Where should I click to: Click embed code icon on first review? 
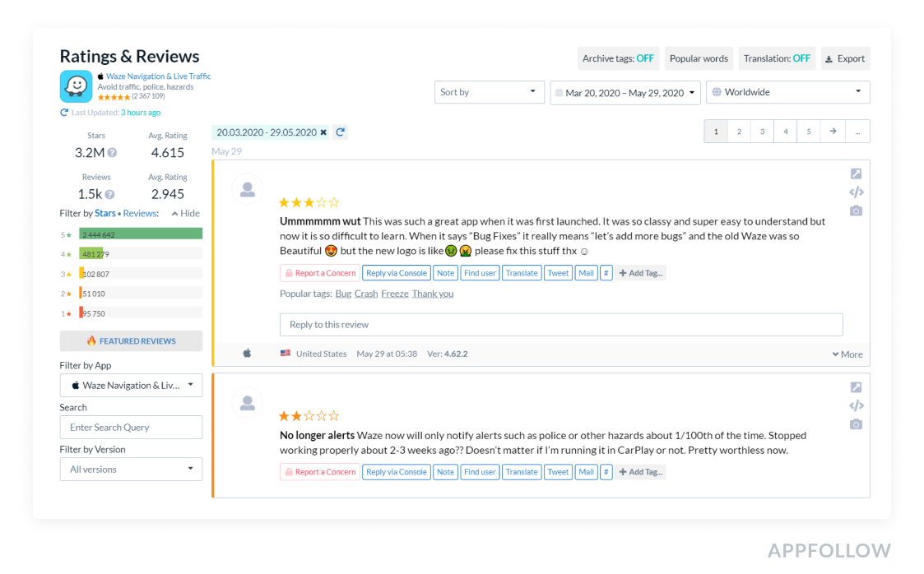point(856,192)
